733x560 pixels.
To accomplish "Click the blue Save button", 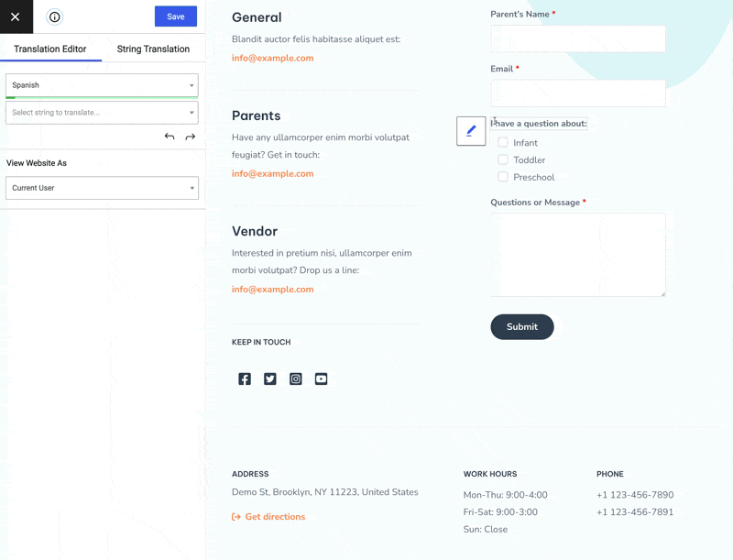I will coord(176,16).
